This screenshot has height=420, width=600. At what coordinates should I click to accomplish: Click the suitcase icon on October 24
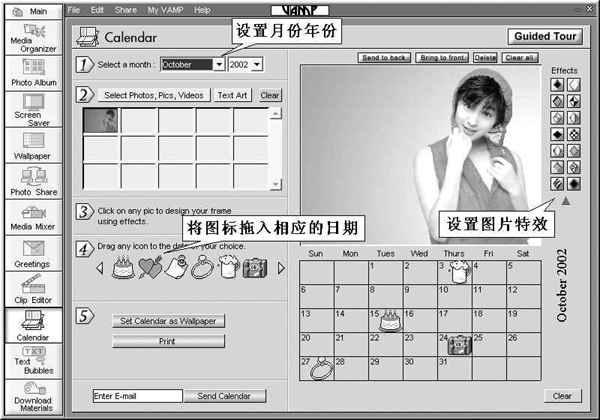(x=460, y=345)
